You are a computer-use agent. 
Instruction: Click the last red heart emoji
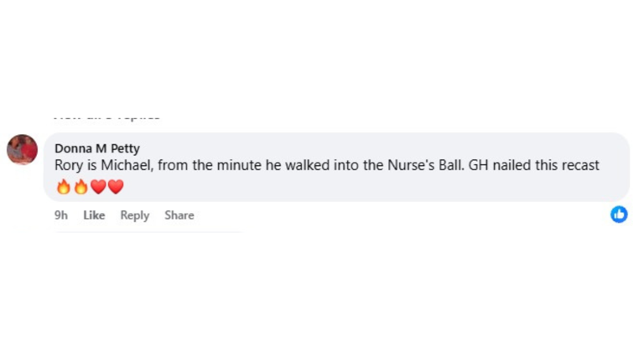[116, 186]
